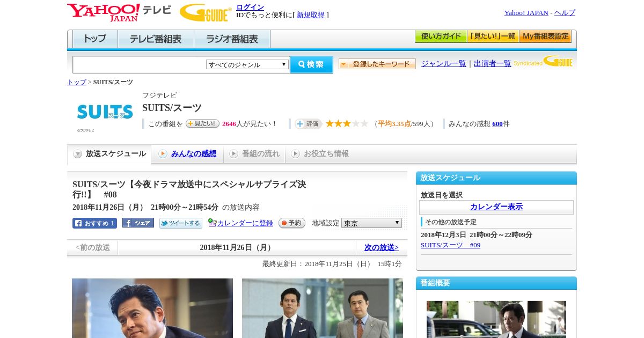Click the トップ breadcrumb link

77,82
